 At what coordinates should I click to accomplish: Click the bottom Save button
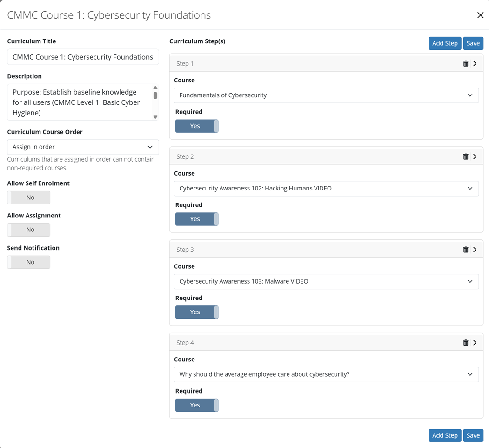click(x=473, y=435)
